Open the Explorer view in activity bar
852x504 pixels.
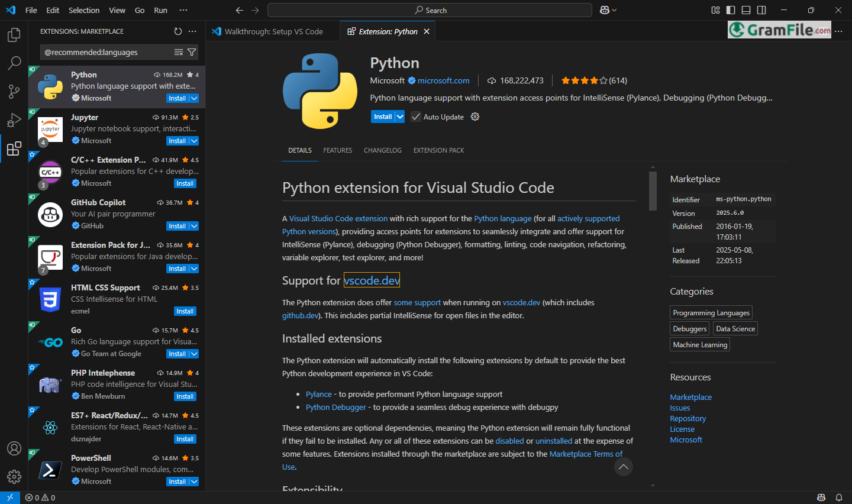click(14, 35)
